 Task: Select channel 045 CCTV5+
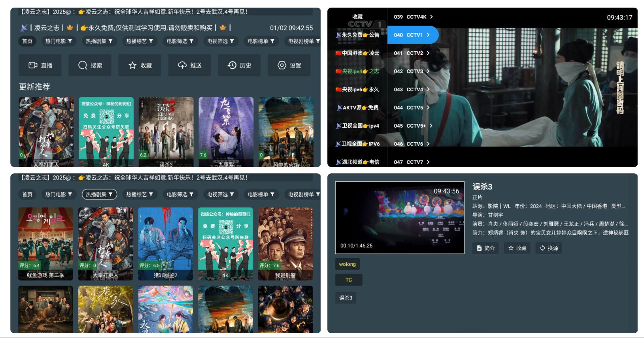(413, 126)
